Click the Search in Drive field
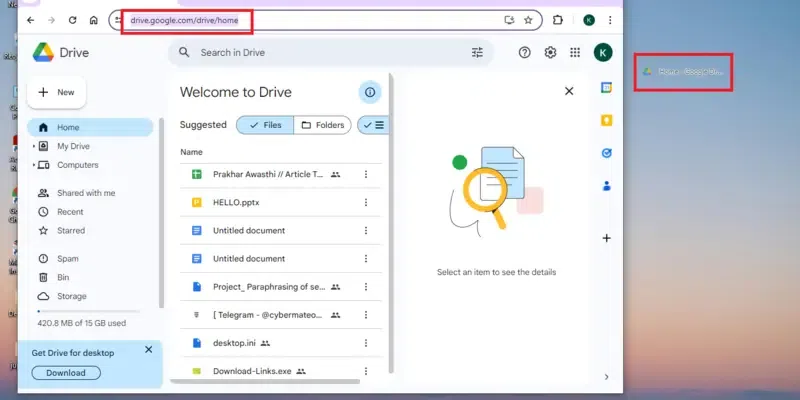800x400 pixels. tap(332, 53)
